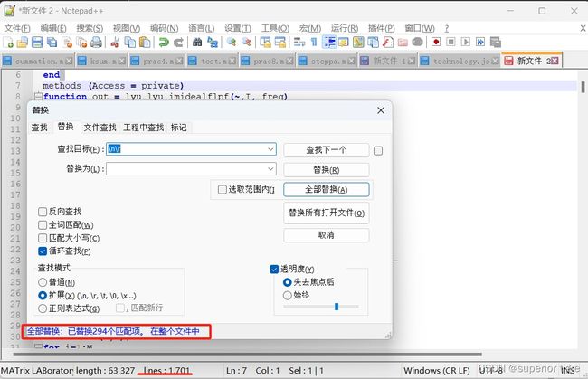Switch to the summation.m file tab
Screen dimensions: 588x379
[x=37, y=61]
